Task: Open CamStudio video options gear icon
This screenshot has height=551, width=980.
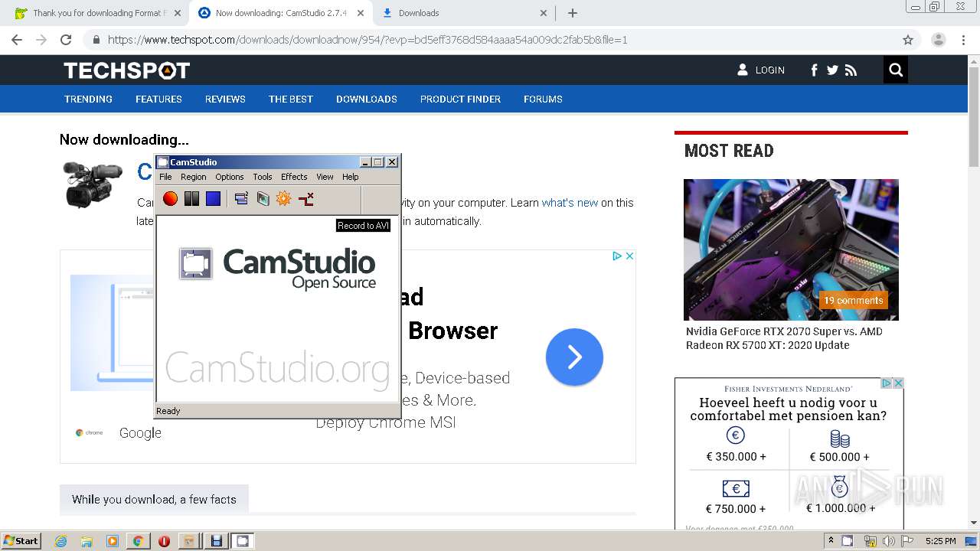Action: click(x=284, y=199)
